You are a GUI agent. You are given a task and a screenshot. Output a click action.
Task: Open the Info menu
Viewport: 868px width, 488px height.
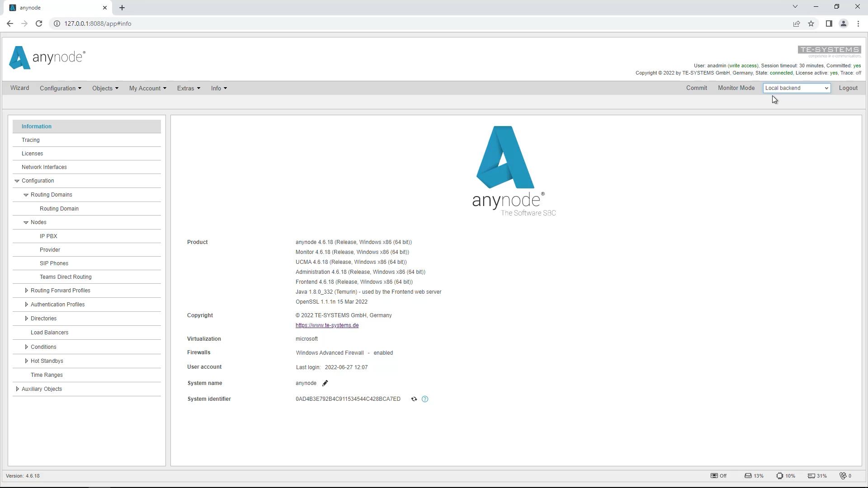point(219,88)
